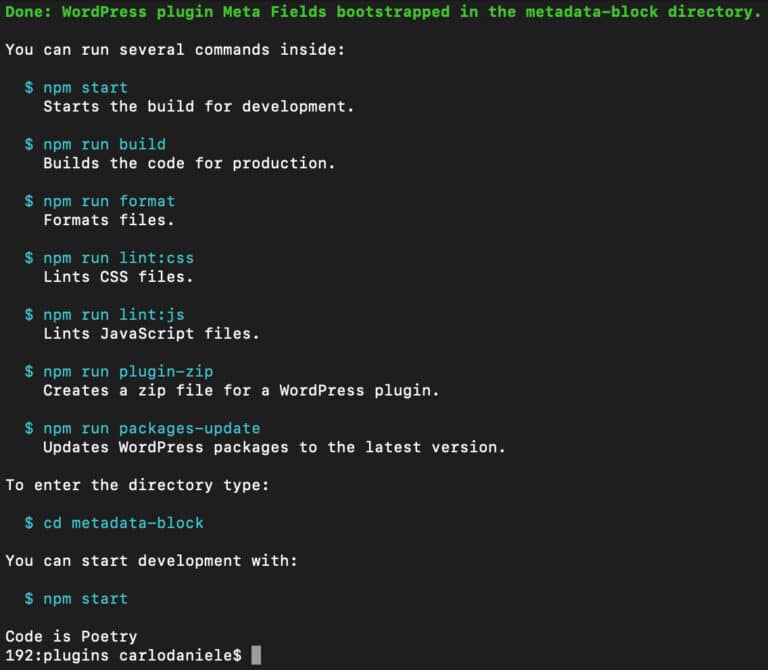Click the "npm run build" command text
768x670 pixels.
104,144
